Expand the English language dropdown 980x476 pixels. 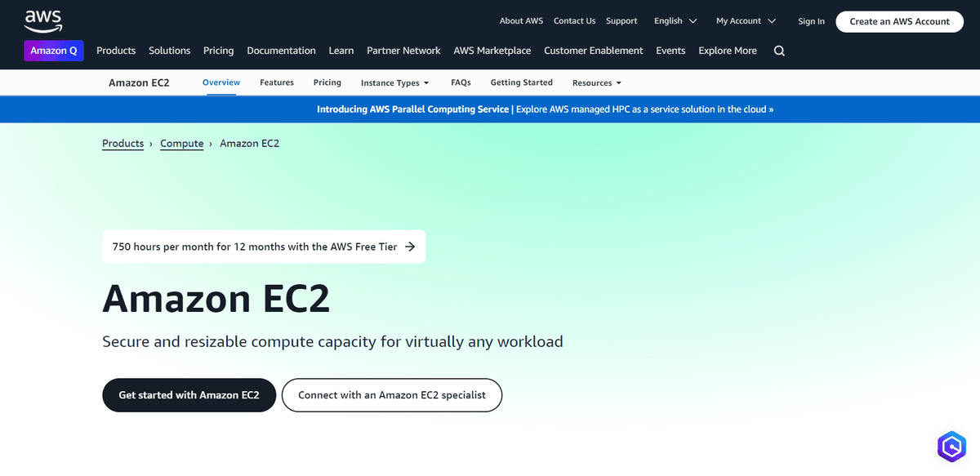(675, 20)
